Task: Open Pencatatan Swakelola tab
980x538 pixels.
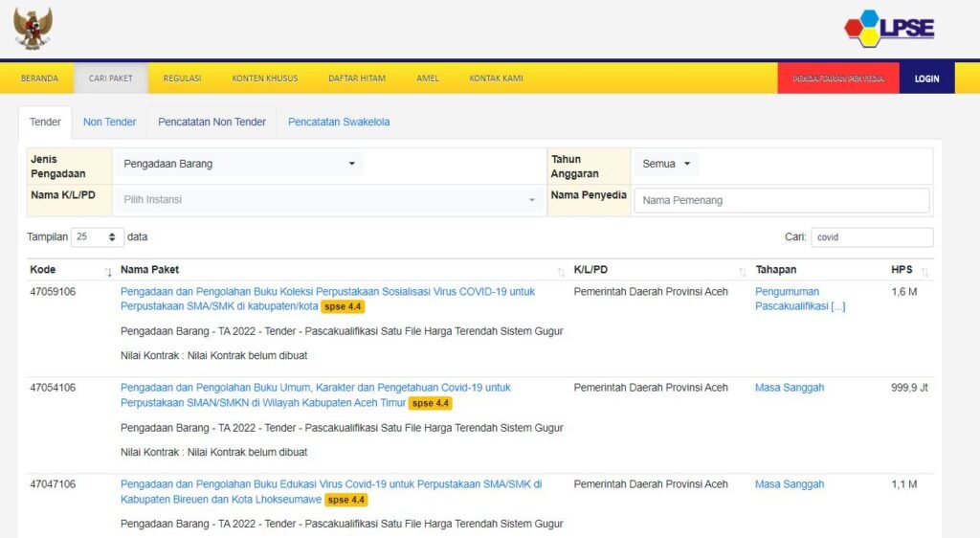Action: click(339, 122)
